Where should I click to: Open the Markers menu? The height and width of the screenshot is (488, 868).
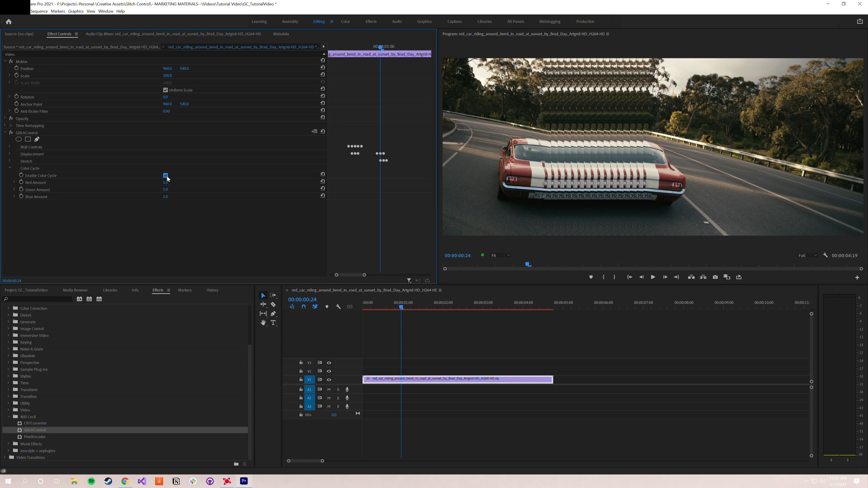pyautogui.click(x=58, y=11)
